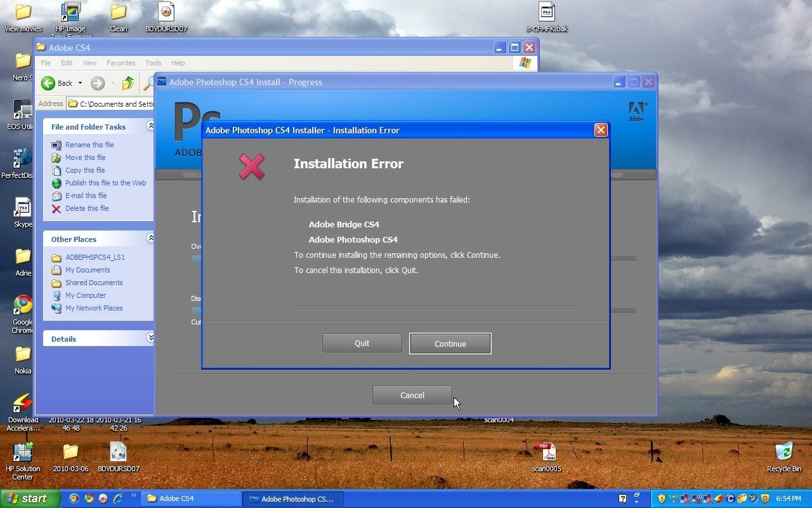The image size is (812, 508).
Task: Select the Google Chrome desktop shortcut
Action: click(x=23, y=314)
